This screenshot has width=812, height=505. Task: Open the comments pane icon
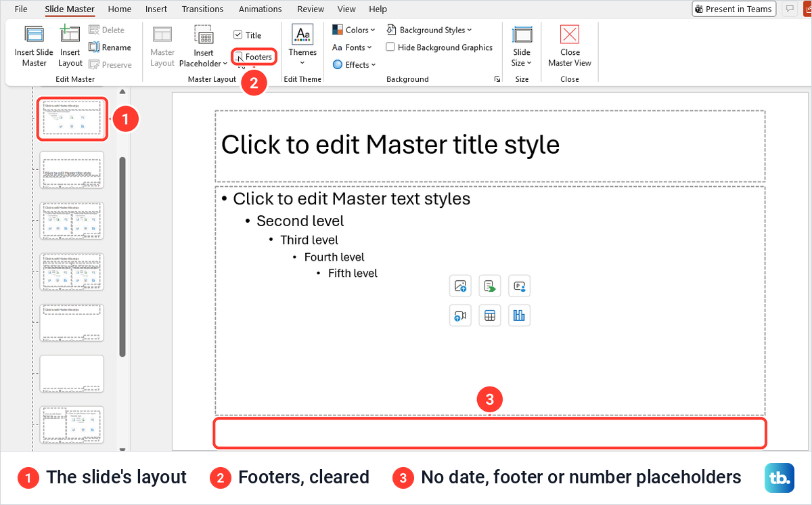(789, 9)
